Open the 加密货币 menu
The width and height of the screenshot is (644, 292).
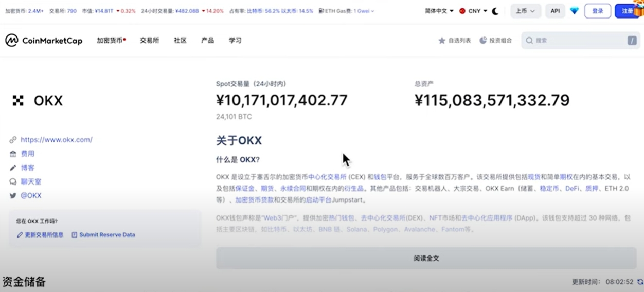click(111, 41)
